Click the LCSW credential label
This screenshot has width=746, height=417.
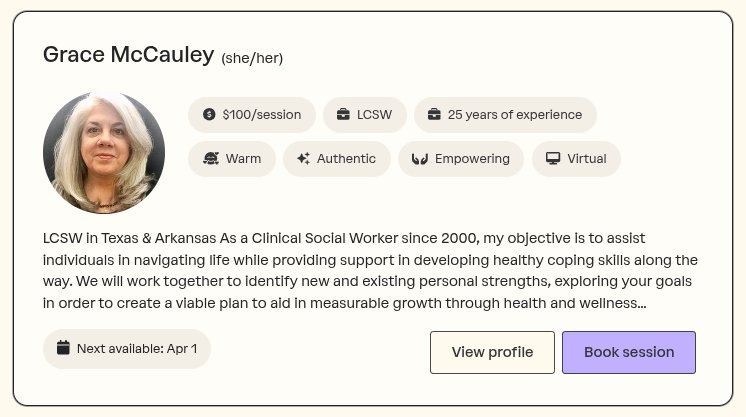[x=375, y=115]
